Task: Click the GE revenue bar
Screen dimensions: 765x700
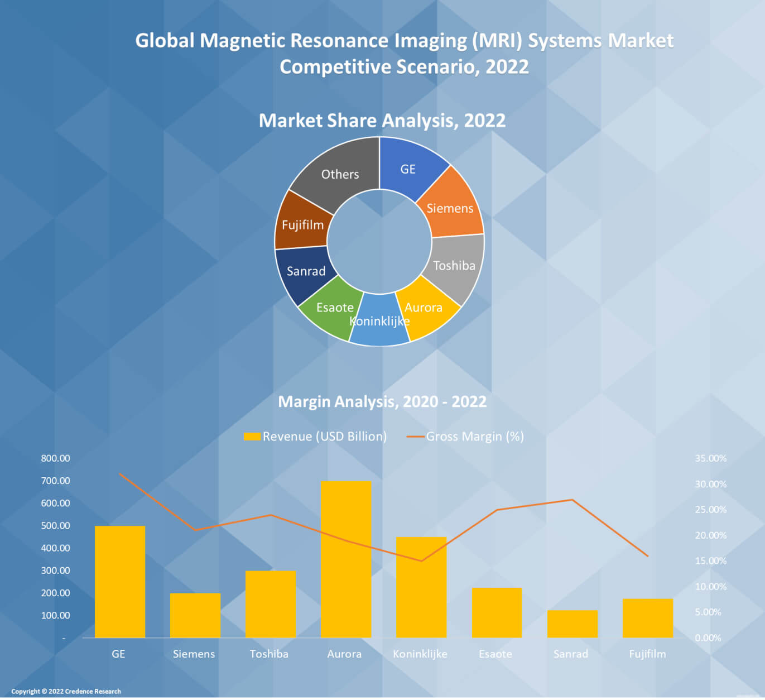Action: point(120,582)
